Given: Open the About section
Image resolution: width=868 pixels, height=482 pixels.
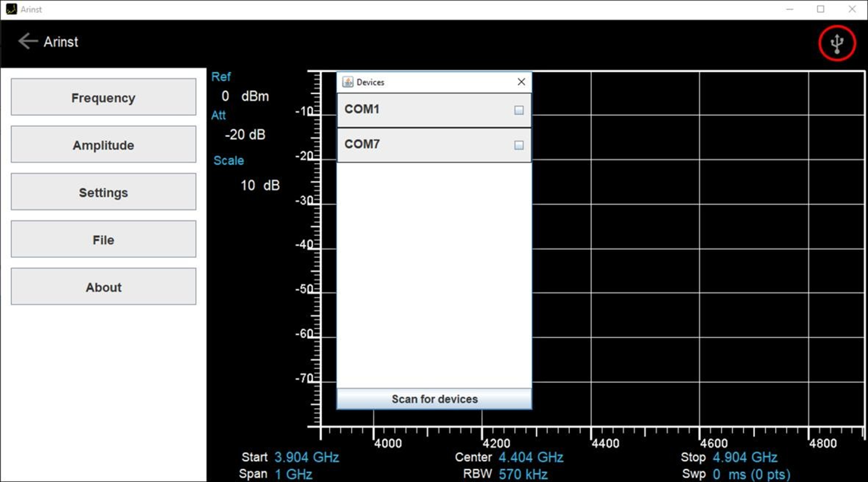Looking at the screenshot, I should pyautogui.click(x=104, y=287).
